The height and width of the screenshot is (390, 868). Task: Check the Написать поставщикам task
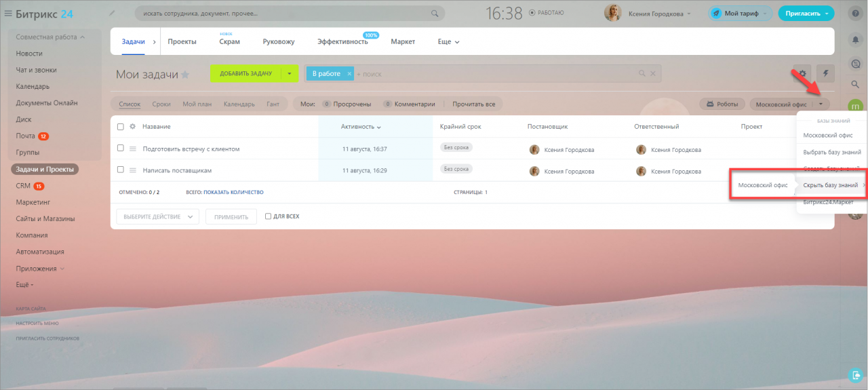[x=121, y=170]
